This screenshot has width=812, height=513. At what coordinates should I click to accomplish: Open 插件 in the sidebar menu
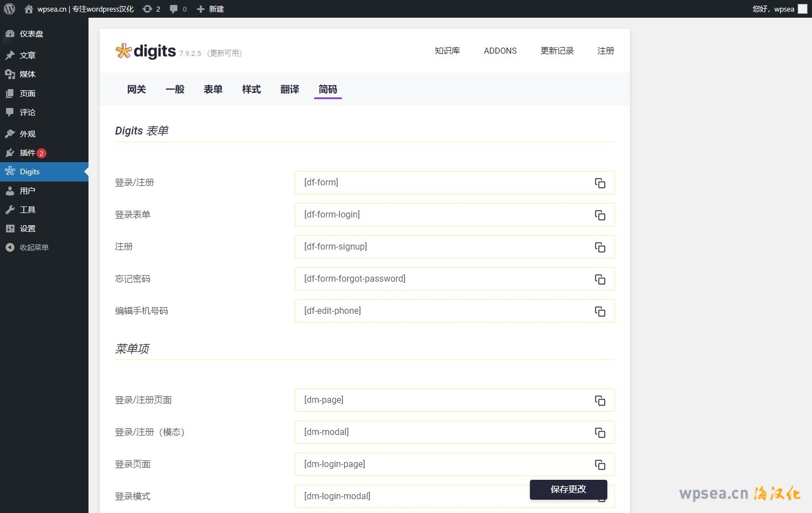point(28,153)
